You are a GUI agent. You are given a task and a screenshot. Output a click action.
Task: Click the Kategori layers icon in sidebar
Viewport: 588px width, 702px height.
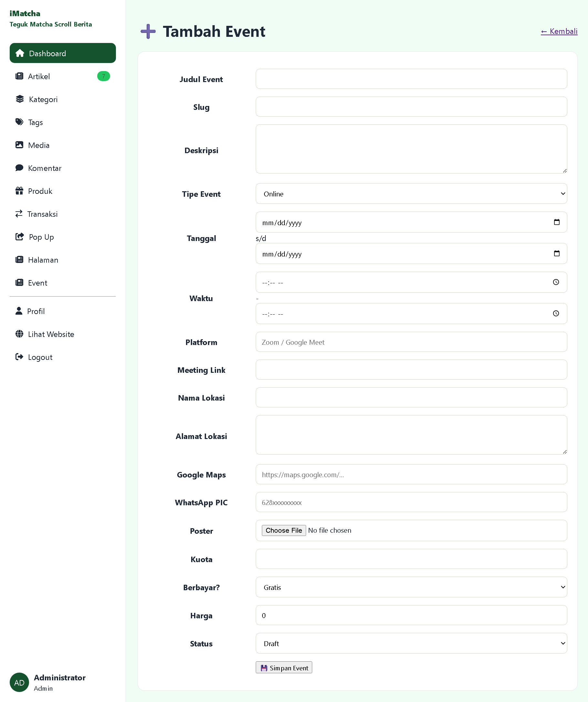click(20, 99)
